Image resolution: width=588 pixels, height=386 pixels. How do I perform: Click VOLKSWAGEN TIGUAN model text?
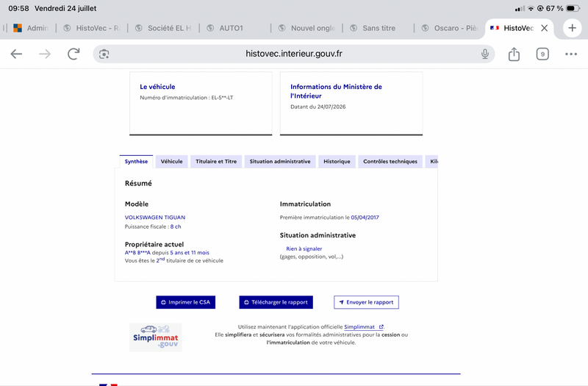point(155,217)
